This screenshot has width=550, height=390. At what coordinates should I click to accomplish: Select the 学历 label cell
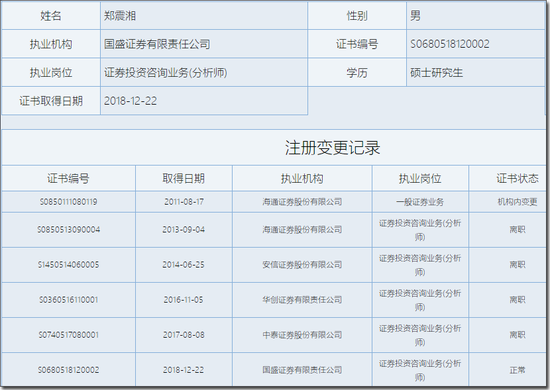(x=357, y=73)
